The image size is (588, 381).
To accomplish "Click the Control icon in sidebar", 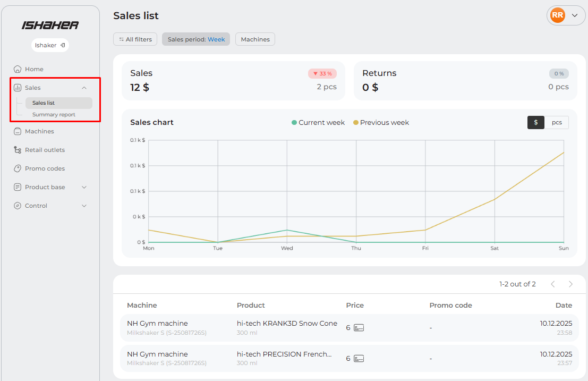I will pos(18,206).
